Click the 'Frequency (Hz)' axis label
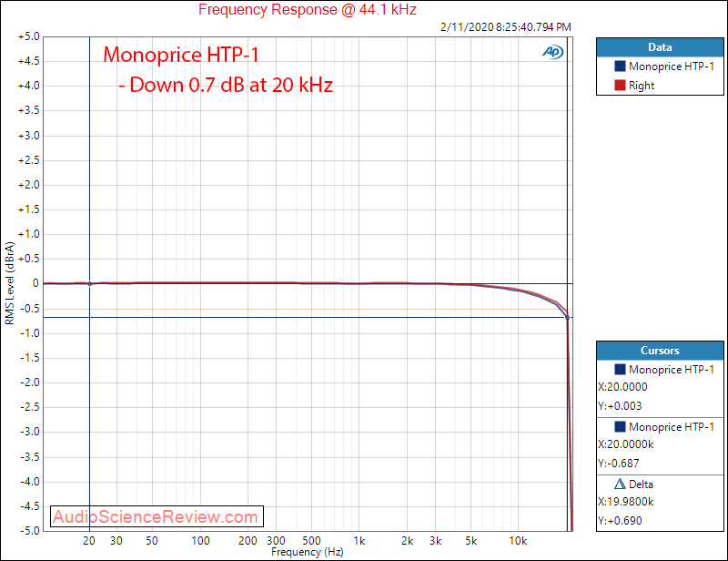 (x=308, y=552)
